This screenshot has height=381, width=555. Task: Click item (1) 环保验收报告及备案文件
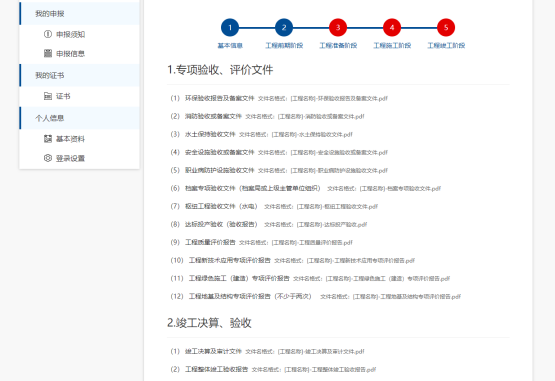(219, 98)
